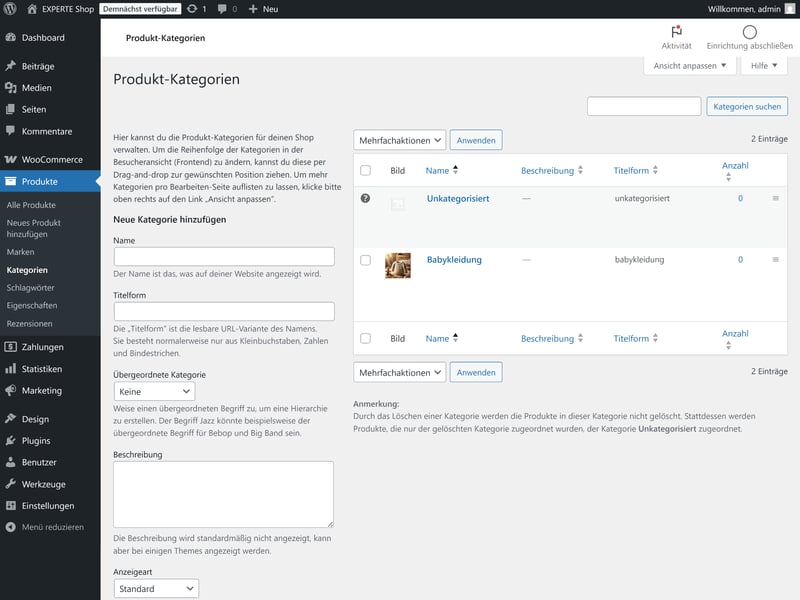Click the Kategorien suchen button
The width and height of the screenshot is (800, 600).
click(747, 106)
